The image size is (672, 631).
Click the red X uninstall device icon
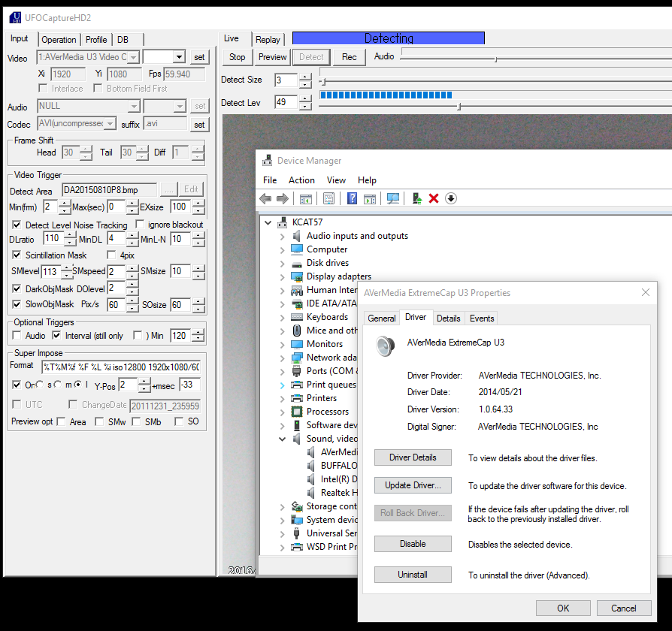point(434,198)
